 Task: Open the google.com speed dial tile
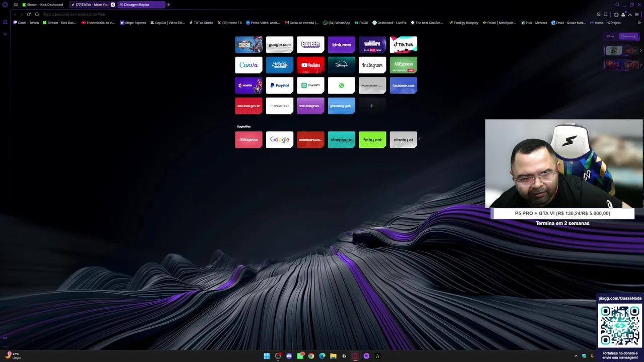tap(280, 45)
